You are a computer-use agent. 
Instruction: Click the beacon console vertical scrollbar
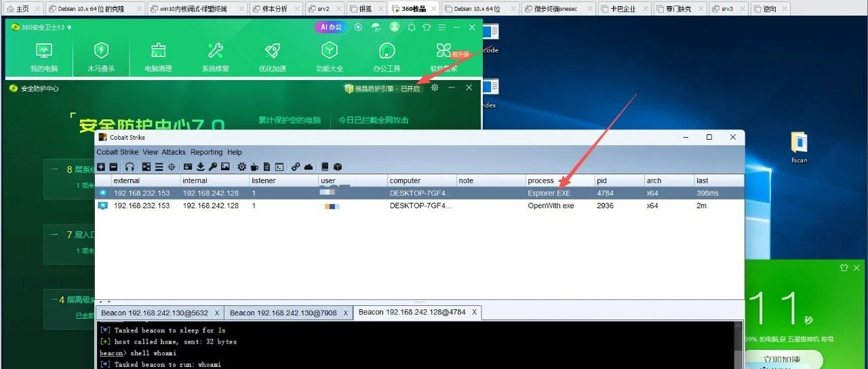point(738,345)
